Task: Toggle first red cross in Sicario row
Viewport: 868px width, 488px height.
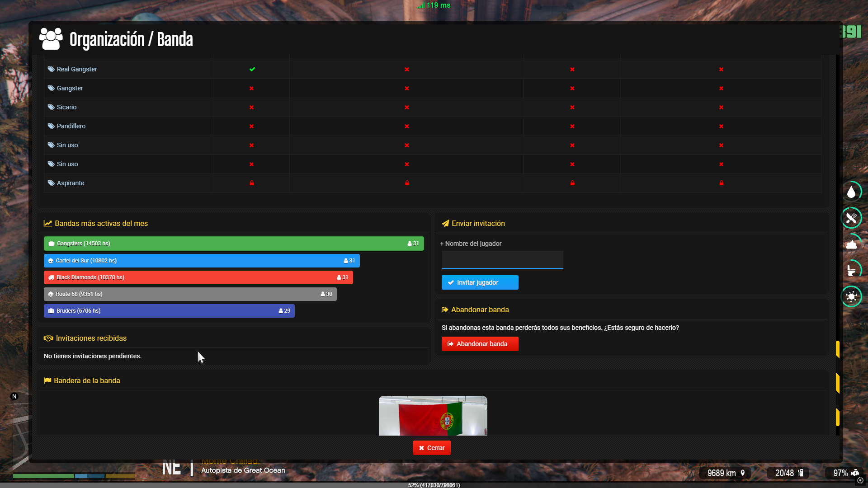Action: [252, 107]
